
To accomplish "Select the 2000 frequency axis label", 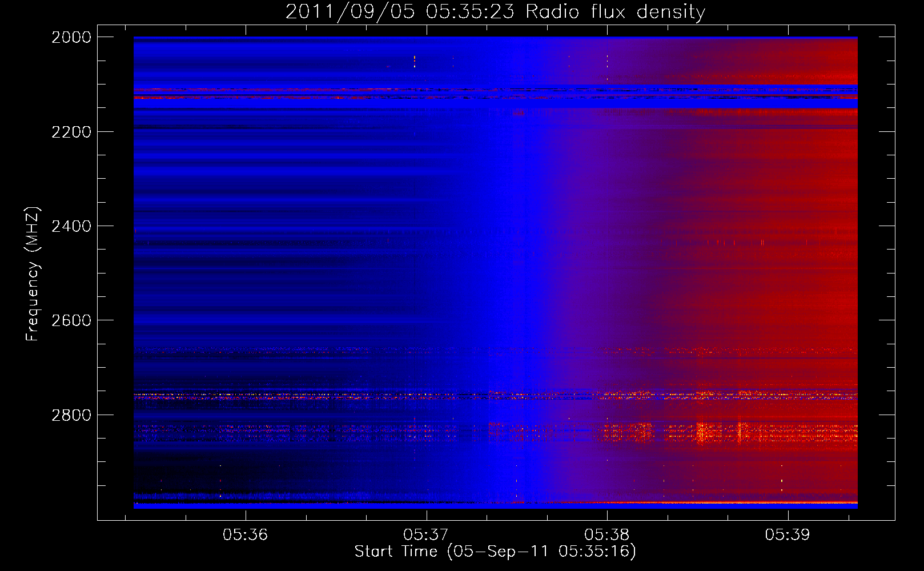I will [71, 37].
